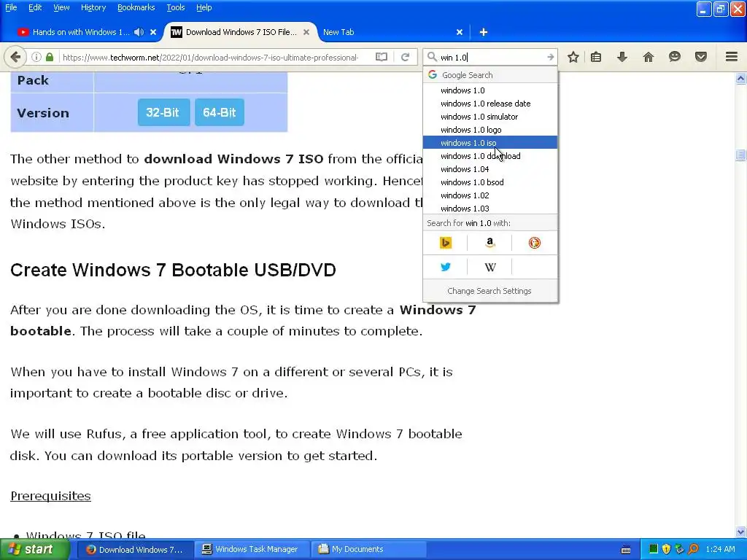Choose suggestion "windows 1.0 download"
This screenshot has height=560, width=747.
coord(490,156)
